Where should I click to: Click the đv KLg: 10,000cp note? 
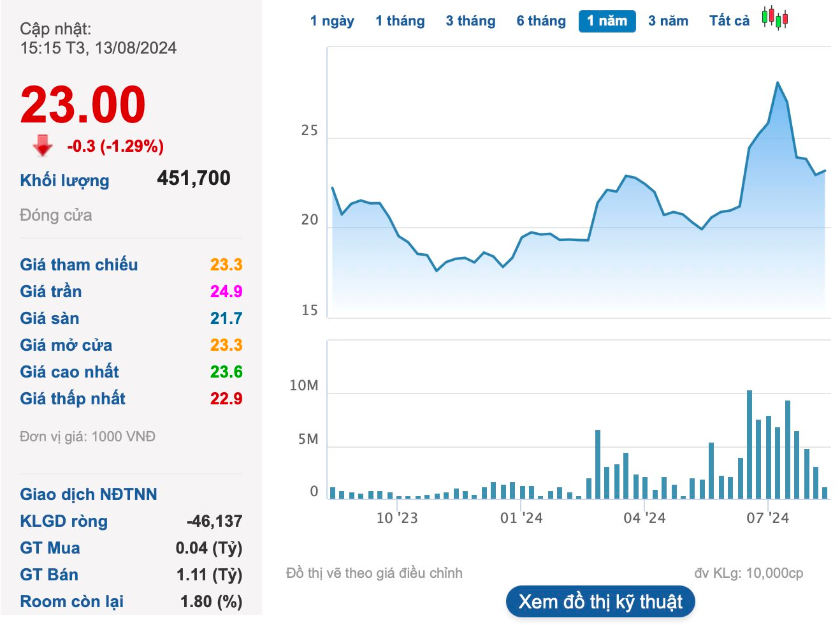tap(749, 573)
